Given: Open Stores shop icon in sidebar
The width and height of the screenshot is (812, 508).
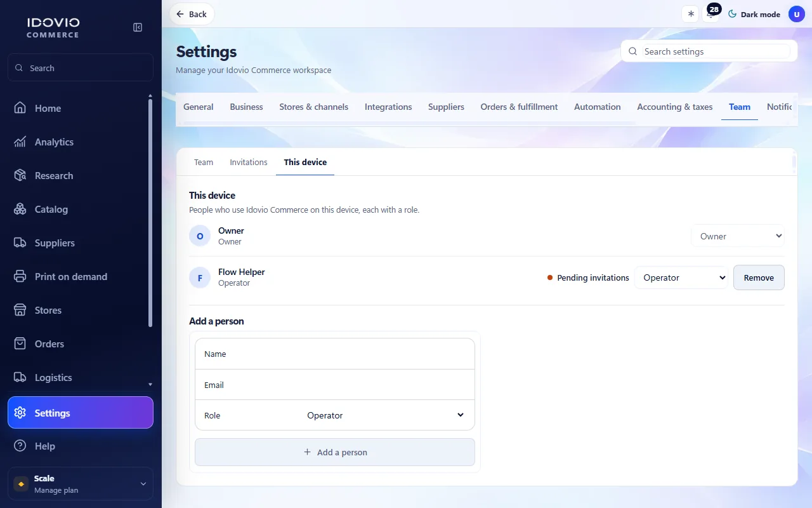Looking at the screenshot, I should pos(20,310).
